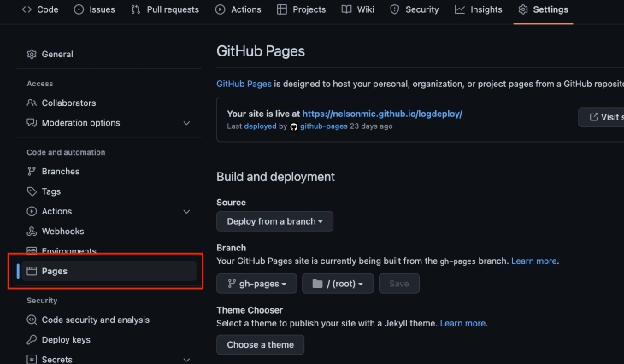This screenshot has width=624, height=364.
Task: Open the gh-pages branch dropdown
Action: (x=256, y=284)
